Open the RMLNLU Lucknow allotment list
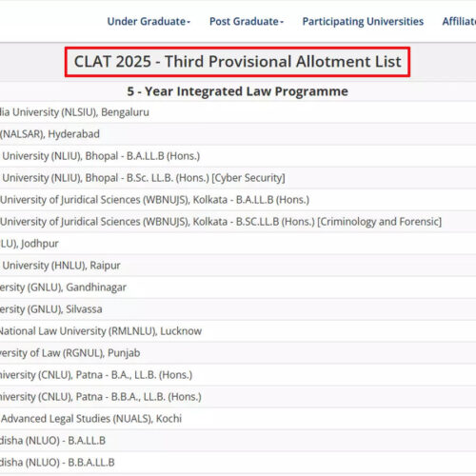 (x=101, y=331)
